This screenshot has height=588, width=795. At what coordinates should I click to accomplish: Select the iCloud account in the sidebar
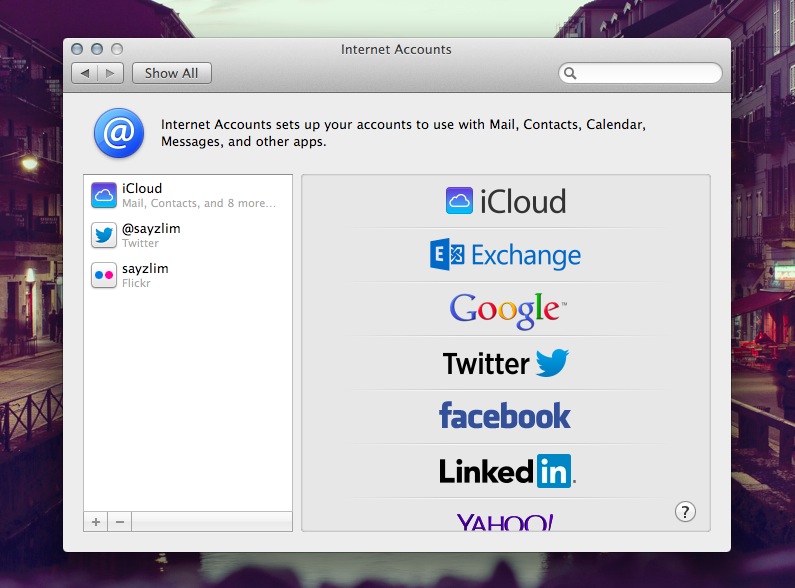(188, 195)
